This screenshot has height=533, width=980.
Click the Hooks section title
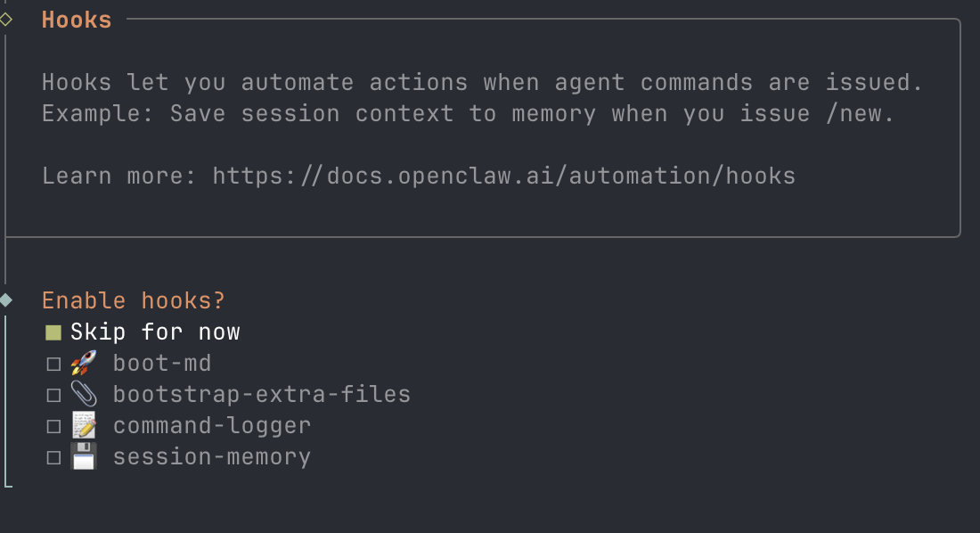click(77, 19)
